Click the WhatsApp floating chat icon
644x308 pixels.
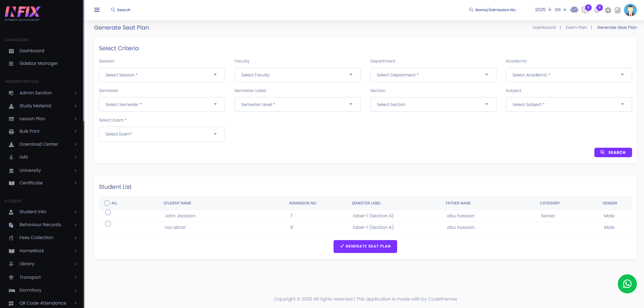627,284
